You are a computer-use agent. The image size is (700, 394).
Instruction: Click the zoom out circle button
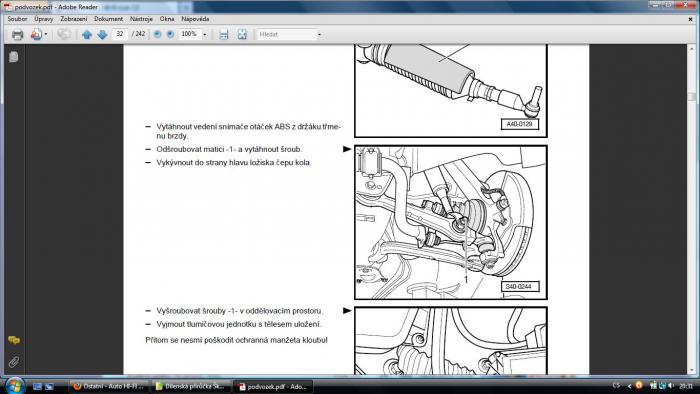(157, 34)
